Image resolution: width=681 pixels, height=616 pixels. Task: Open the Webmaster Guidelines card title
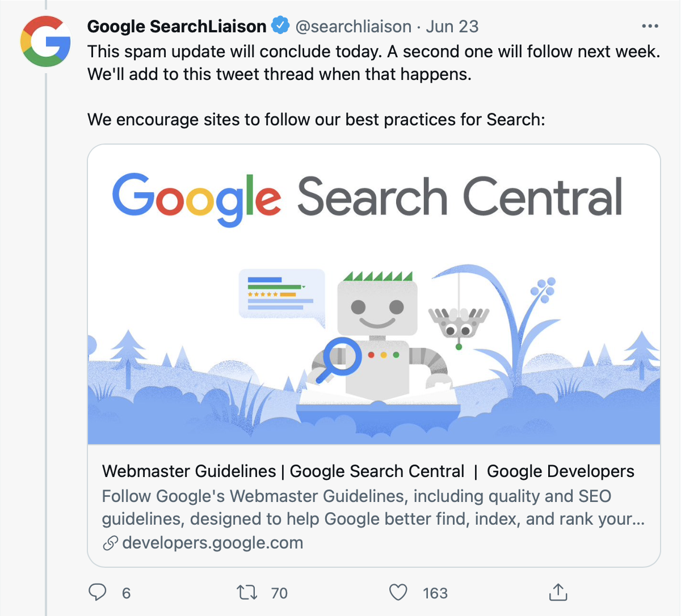[368, 471]
